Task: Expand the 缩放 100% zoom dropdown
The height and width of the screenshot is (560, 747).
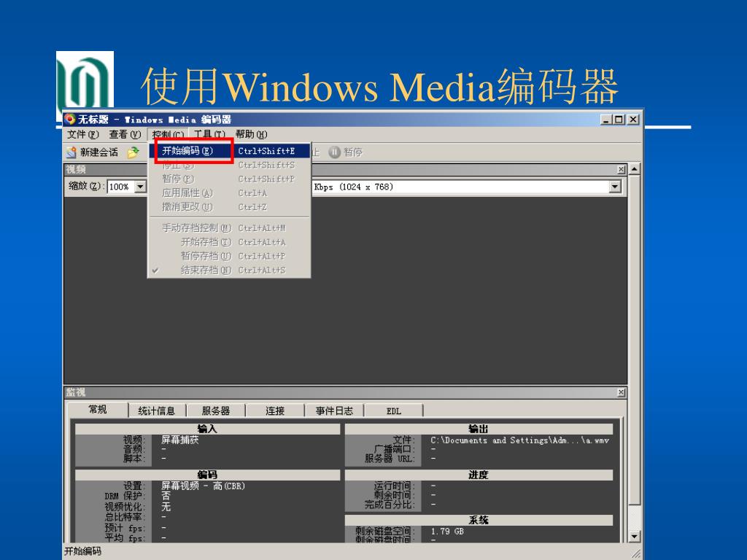Action: pos(140,187)
